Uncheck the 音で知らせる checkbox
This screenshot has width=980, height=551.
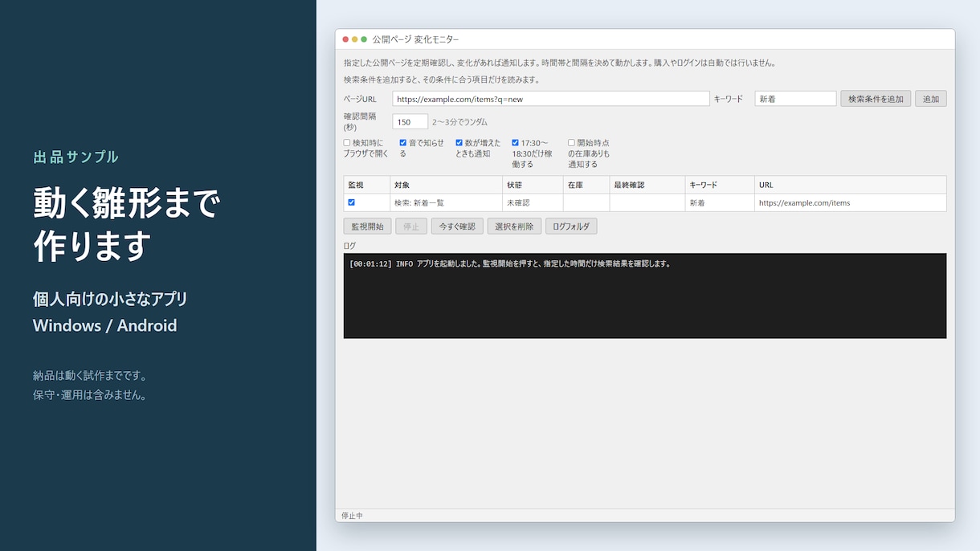[403, 143]
